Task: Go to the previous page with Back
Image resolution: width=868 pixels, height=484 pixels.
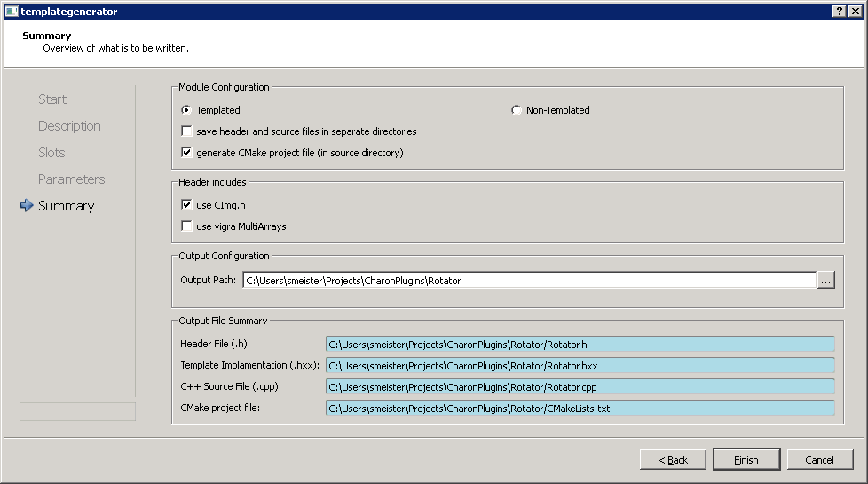Action: pos(673,460)
